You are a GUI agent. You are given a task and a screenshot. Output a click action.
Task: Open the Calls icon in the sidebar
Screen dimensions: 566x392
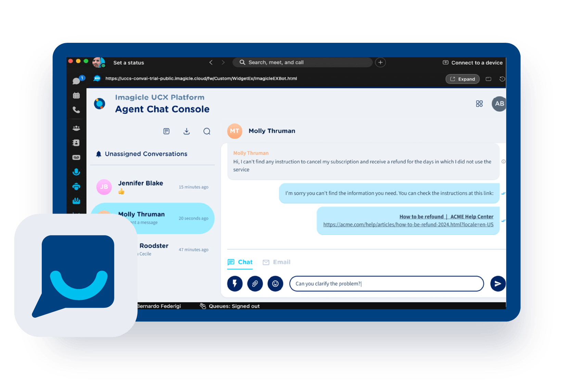point(76,110)
